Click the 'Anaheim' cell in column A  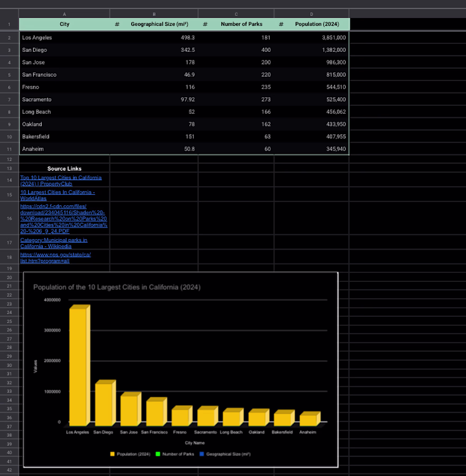[x=65, y=149]
